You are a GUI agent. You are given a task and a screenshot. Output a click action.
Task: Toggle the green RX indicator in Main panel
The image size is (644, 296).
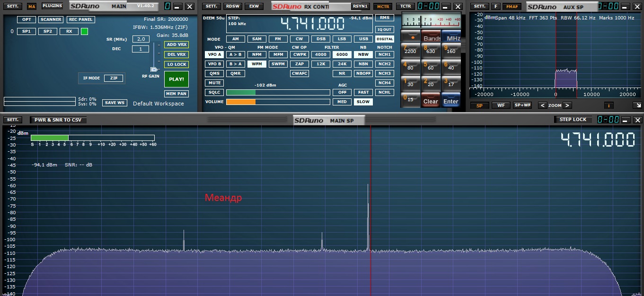(x=84, y=31)
